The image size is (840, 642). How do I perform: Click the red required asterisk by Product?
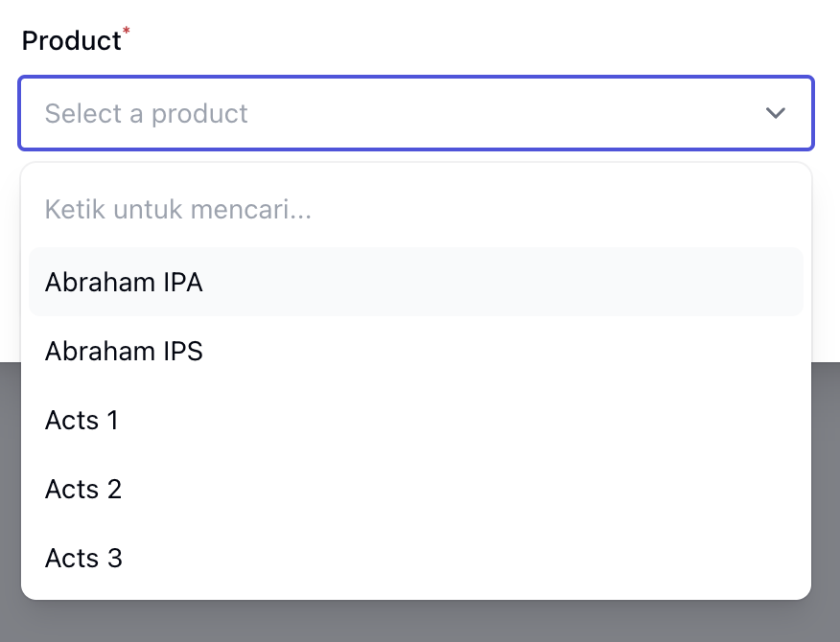[127, 33]
